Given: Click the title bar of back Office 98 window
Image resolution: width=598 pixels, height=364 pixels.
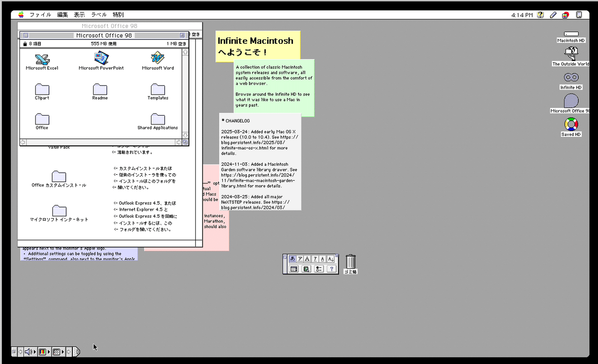Looking at the screenshot, I should (110, 26).
